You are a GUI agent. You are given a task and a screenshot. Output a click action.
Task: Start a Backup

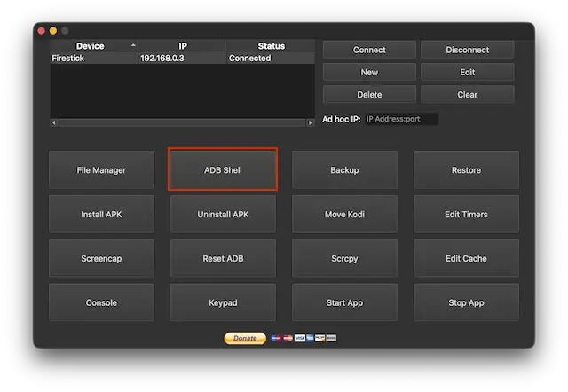pos(344,170)
